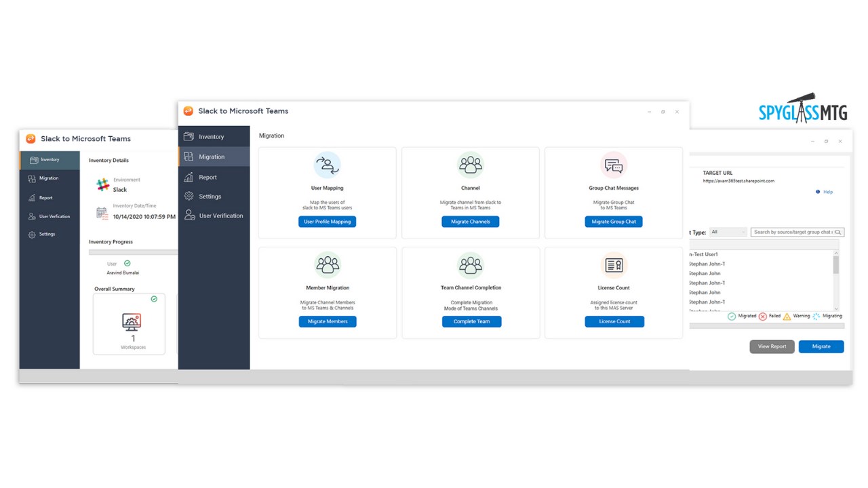
Task: Click the User Mapping card icon
Action: [327, 165]
